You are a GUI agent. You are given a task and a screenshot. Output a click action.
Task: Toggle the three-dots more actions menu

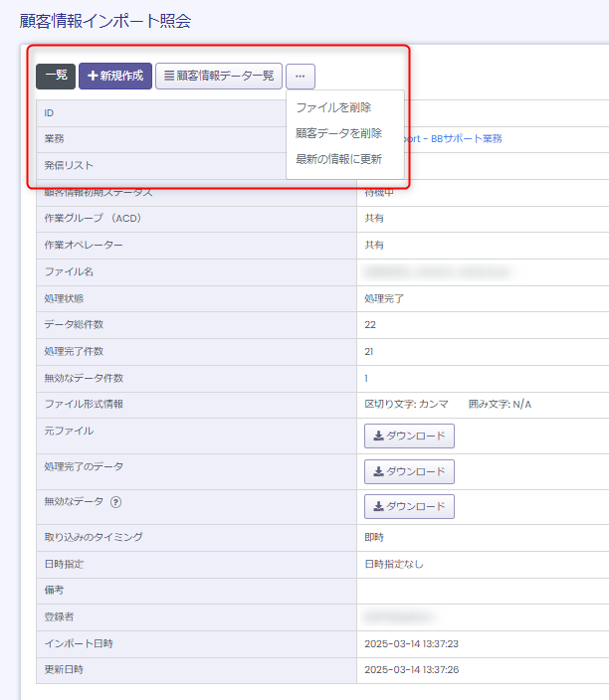pos(301,77)
